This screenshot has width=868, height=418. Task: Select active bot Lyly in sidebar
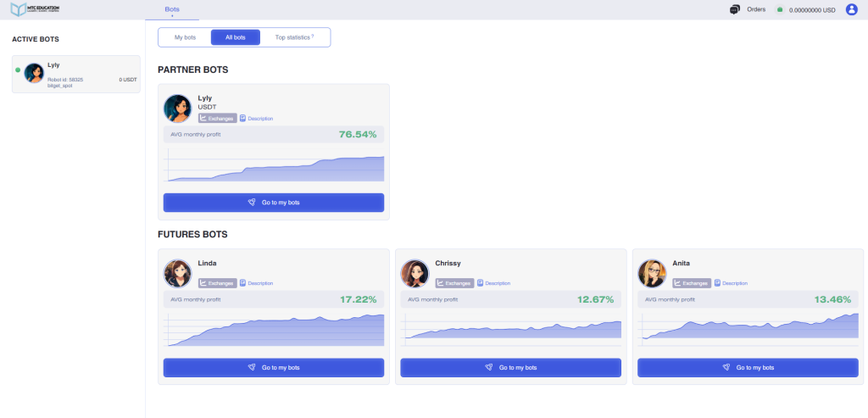pos(76,74)
